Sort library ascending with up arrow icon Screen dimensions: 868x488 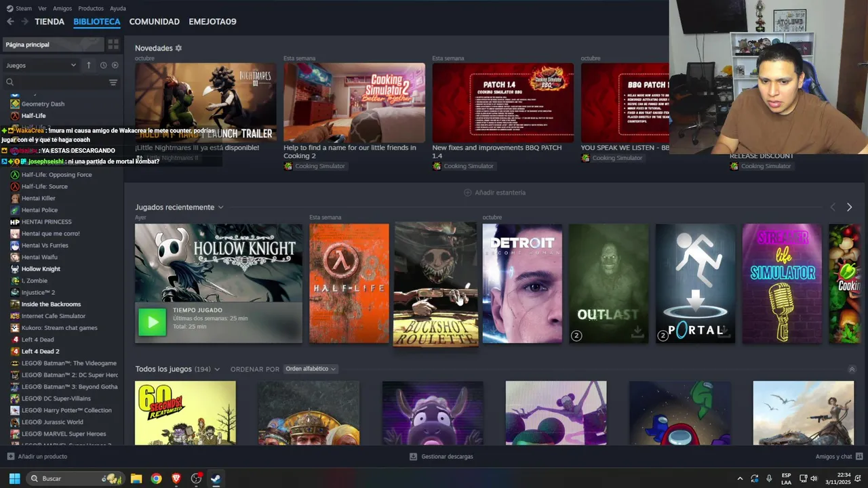coord(88,65)
